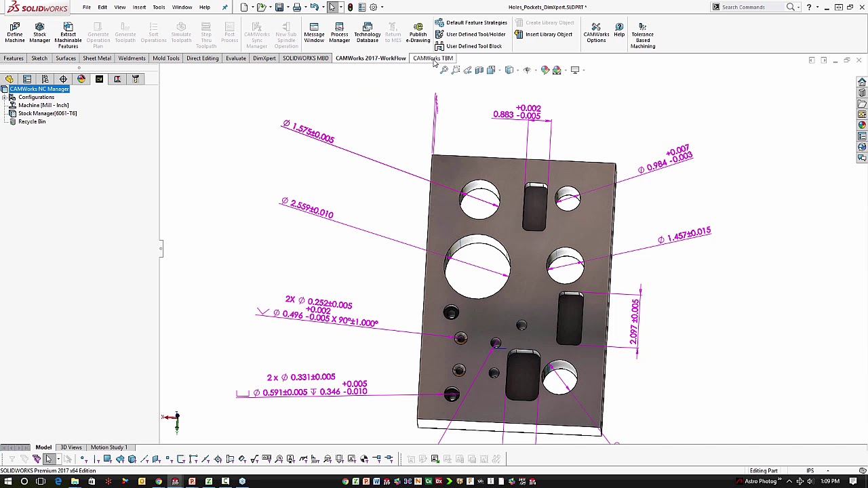Screen dimensions: 868x488
Task: Open User Defined Tool/Holder
Action: (471, 34)
